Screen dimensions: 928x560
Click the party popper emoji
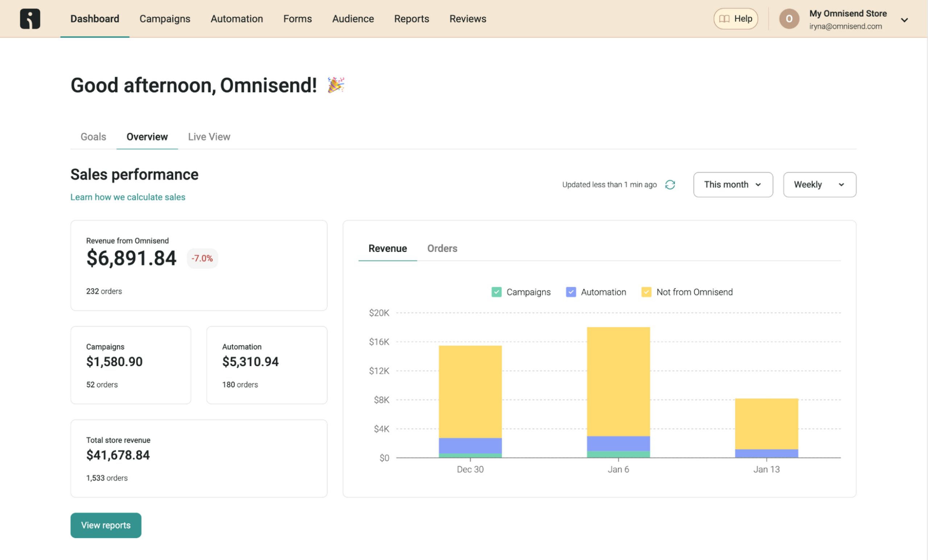click(x=336, y=85)
